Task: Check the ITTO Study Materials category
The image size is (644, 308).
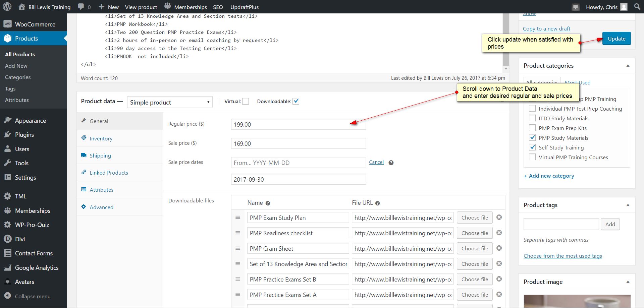Action: 532,118
